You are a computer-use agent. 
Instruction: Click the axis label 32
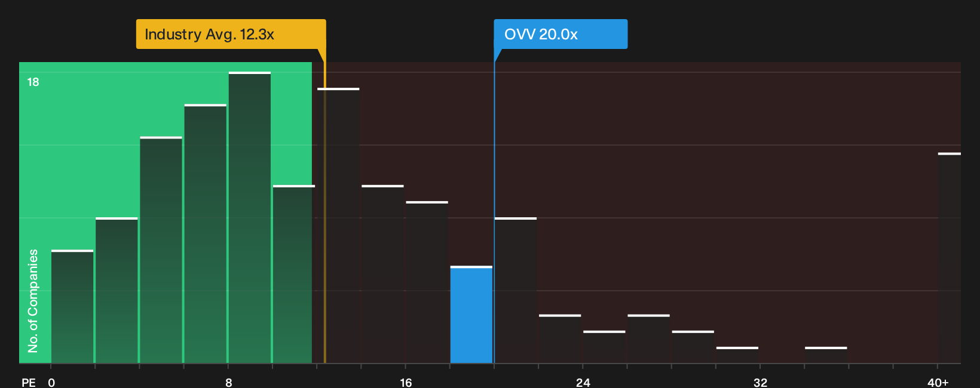pos(760,382)
